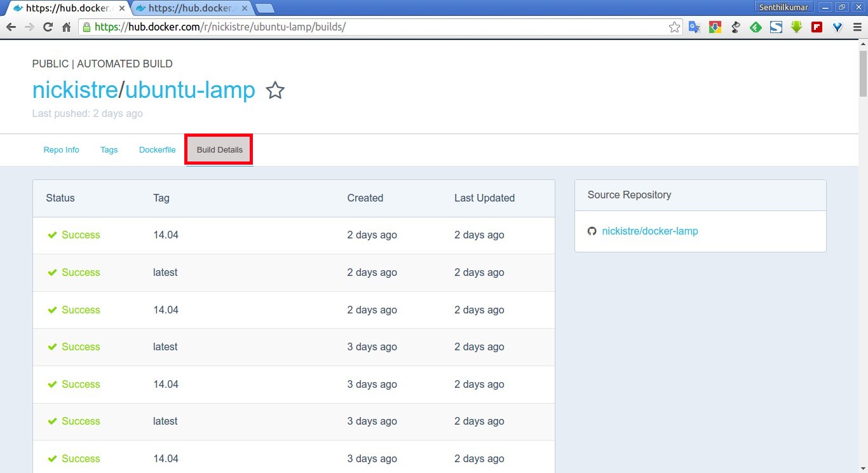Screen dimensions: 868x473
Task: Click the Senthilkumar profile button
Action: [783, 7]
